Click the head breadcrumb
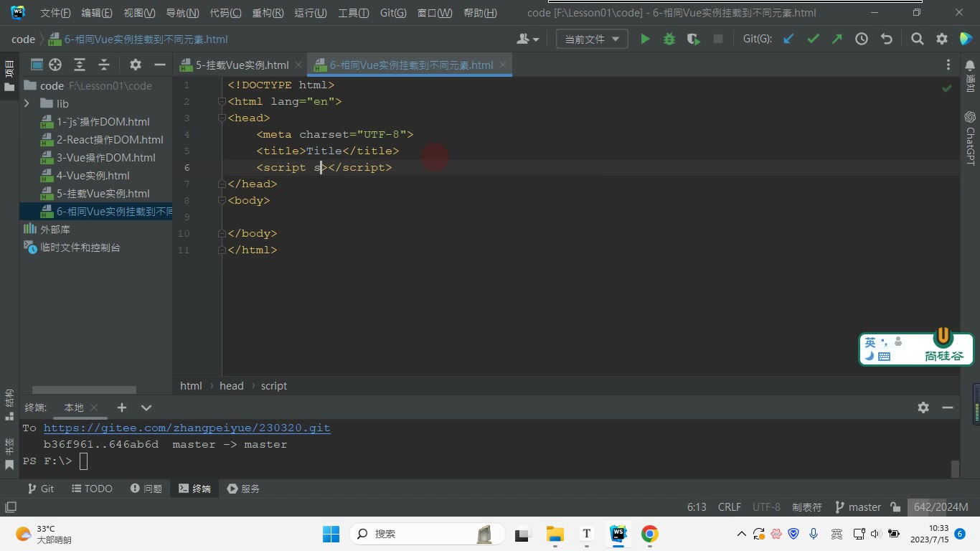 [232, 386]
